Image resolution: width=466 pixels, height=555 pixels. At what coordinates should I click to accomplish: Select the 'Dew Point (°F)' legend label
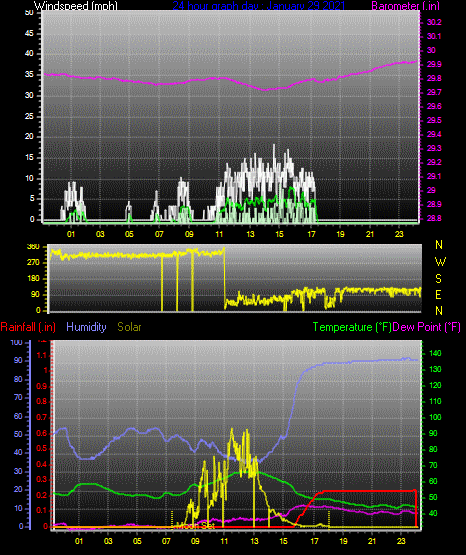426,327
